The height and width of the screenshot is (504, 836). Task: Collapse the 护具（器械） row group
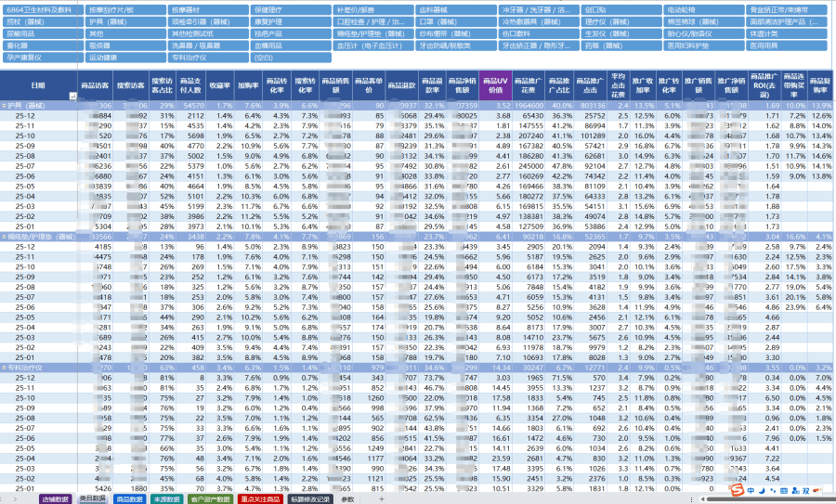click(x=5, y=106)
